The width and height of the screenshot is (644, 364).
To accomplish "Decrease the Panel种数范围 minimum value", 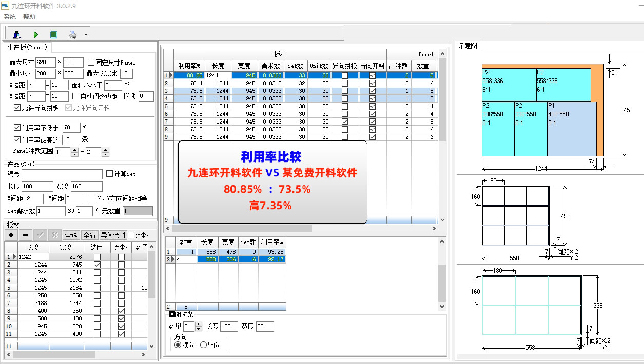I will click(x=75, y=154).
